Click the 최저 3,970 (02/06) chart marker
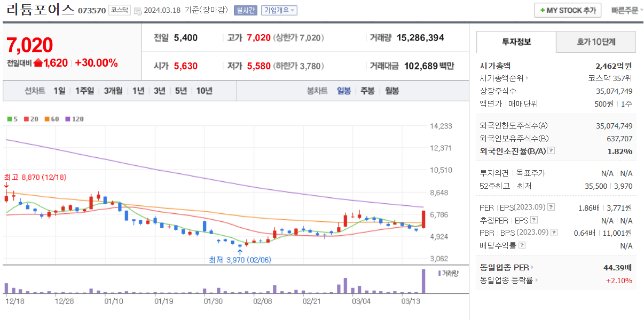This screenshot has height=320, width=644. 240,260
